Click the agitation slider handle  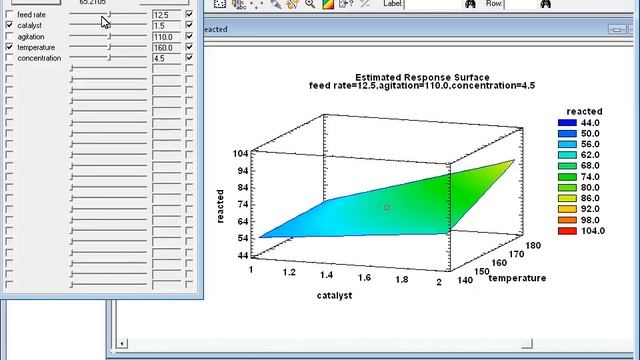coord(109,36)
